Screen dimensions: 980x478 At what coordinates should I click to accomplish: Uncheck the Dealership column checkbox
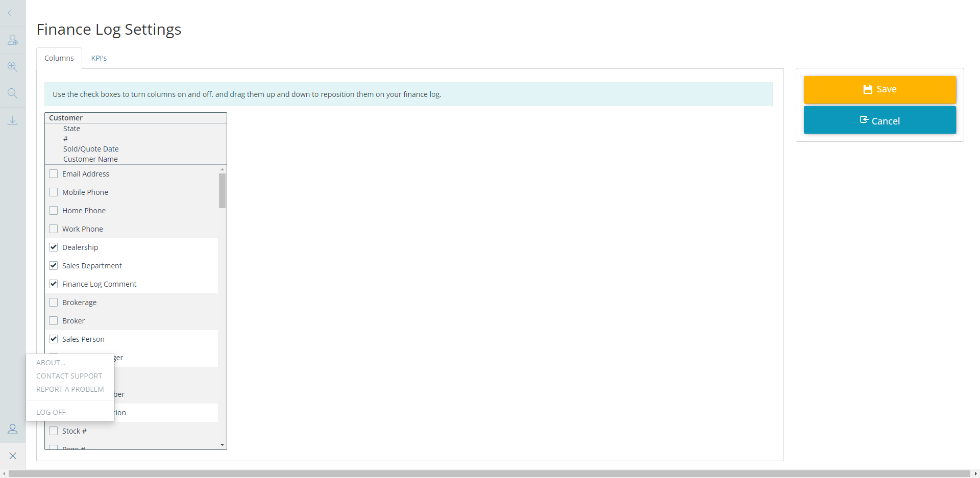click(x=54, y=247)
